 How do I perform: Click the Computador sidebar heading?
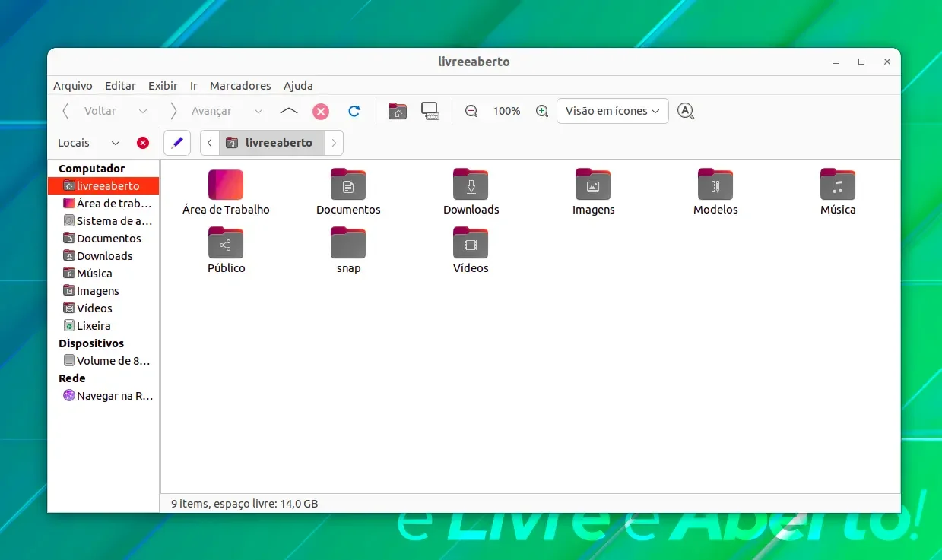coord(91,169)
